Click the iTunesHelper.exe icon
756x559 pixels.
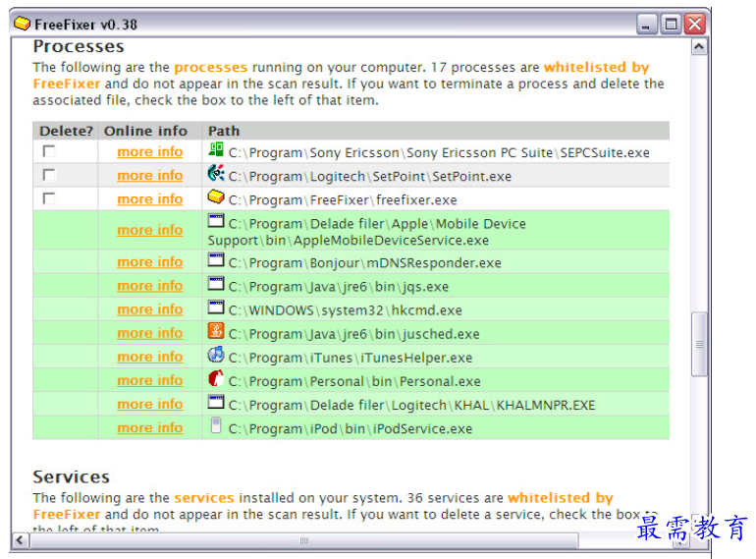[x=216, y=355]
